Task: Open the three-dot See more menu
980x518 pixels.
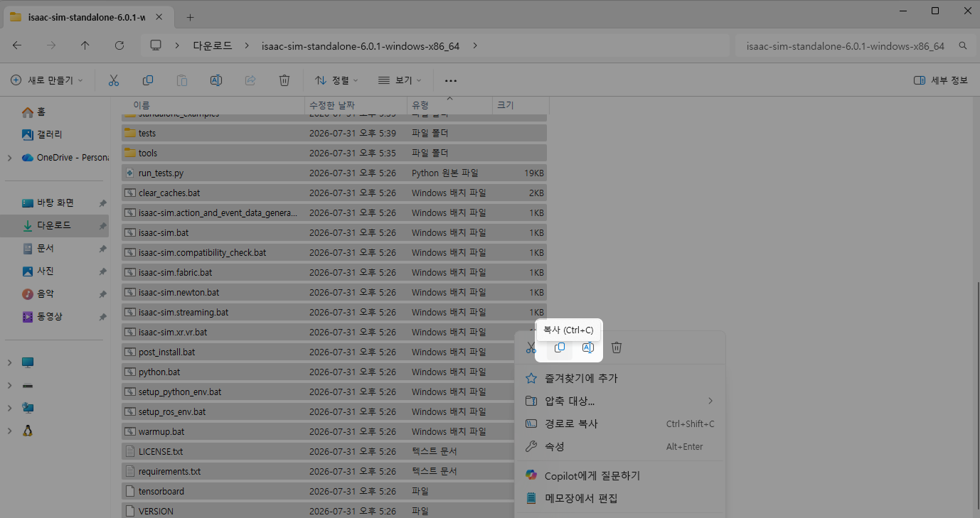Action: tap(451, 81)
